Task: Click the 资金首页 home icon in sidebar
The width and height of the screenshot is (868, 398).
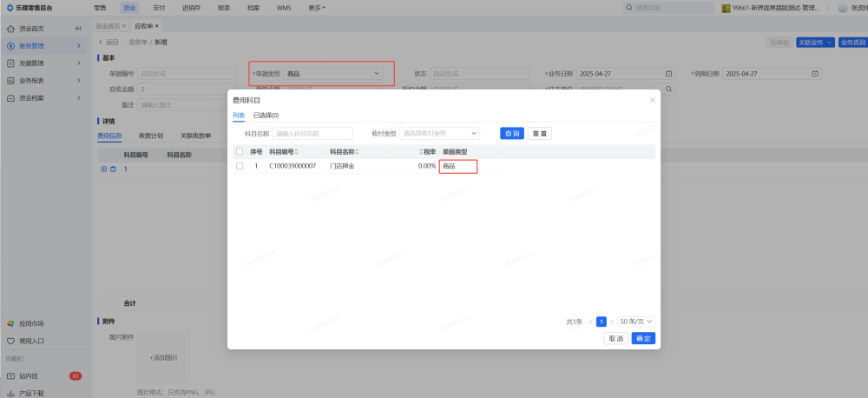Action: tap(10, 29)
